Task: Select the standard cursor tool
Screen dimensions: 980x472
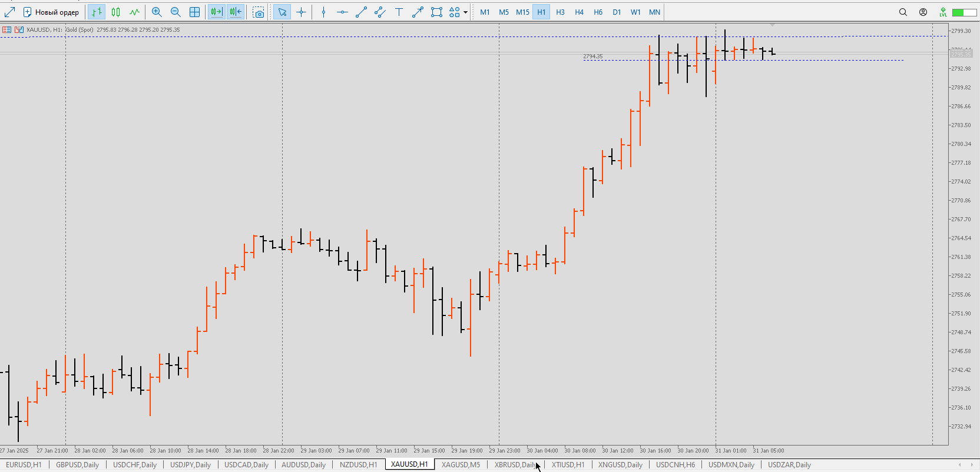Action: (282, 12)
